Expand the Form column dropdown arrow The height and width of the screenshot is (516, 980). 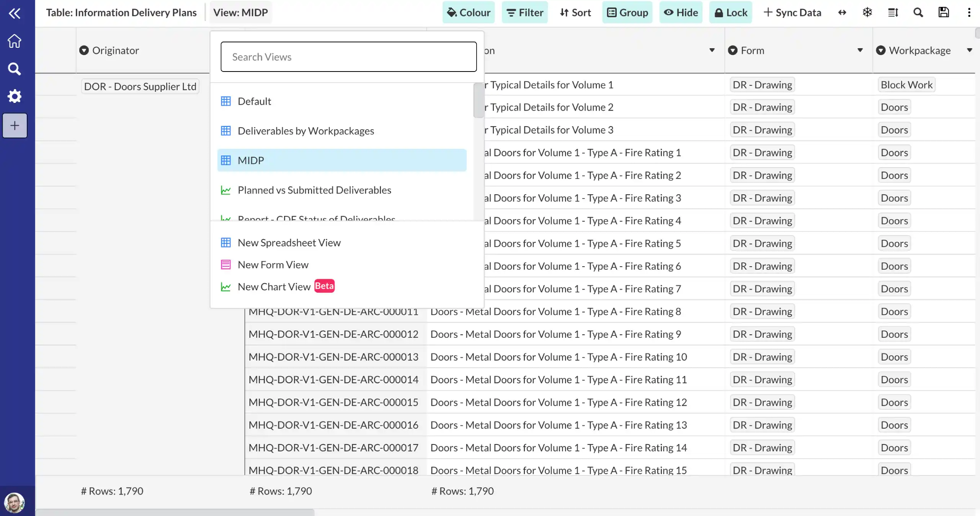tap(860, 50)
